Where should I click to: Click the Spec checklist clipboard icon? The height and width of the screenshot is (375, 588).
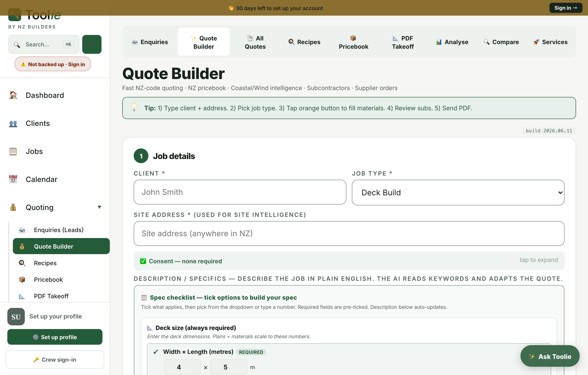[x=144, y=297]
